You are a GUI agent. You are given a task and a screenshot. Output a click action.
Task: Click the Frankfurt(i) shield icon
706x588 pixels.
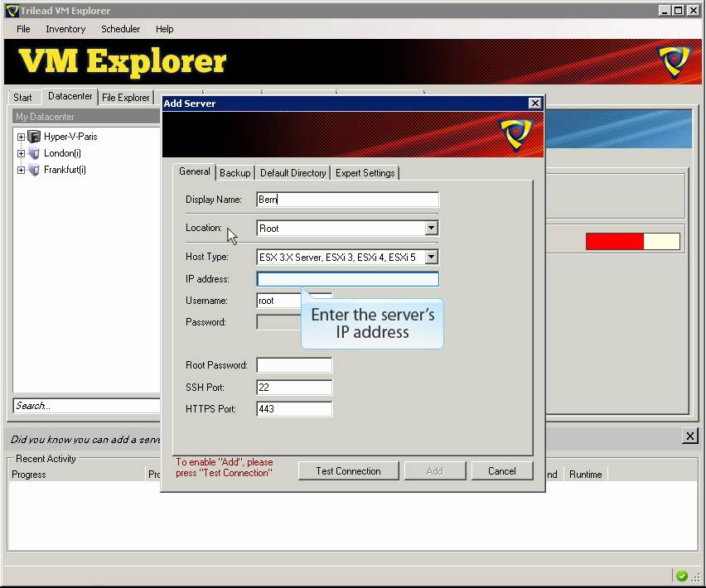(34, 170)
